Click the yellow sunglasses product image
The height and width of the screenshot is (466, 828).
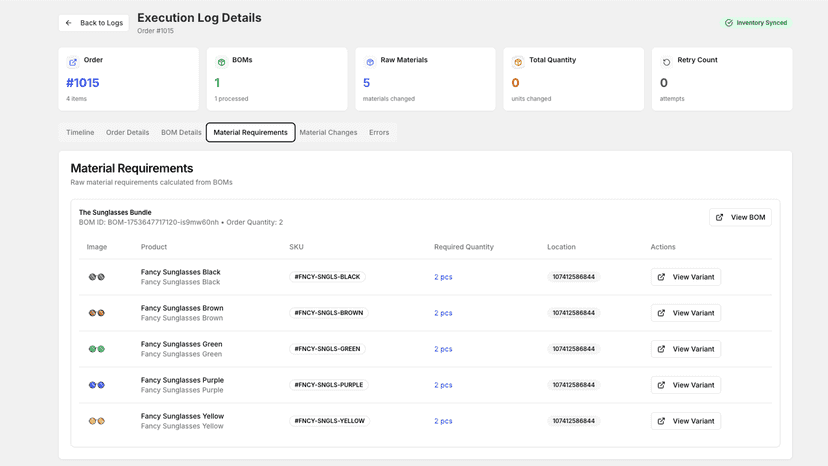pos(97,421)
